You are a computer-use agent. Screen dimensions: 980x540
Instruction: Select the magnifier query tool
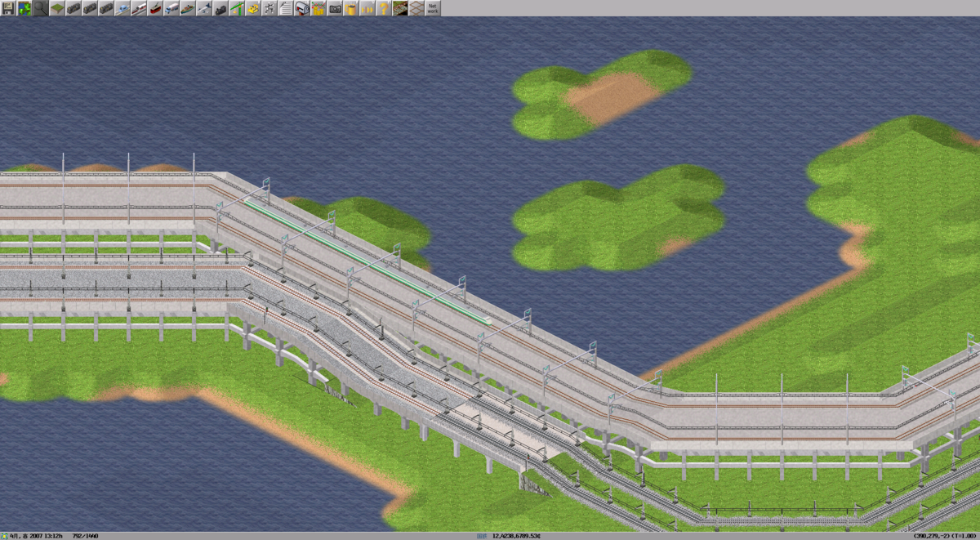41,8
